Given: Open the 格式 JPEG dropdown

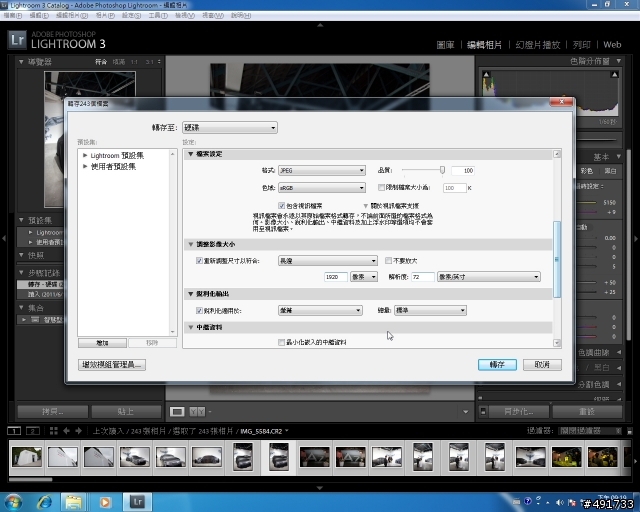Looking at the screenshot, I should coord(322,170).
